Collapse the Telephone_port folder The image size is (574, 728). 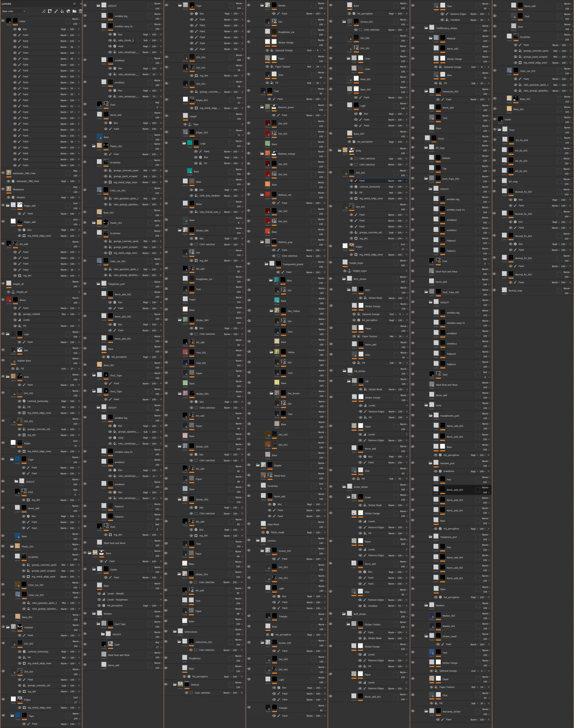[98, 284]
